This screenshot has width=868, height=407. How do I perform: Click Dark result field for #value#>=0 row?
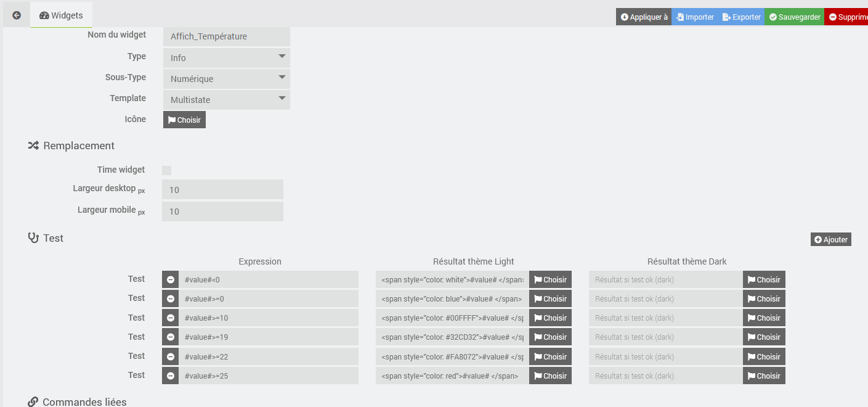666,298
